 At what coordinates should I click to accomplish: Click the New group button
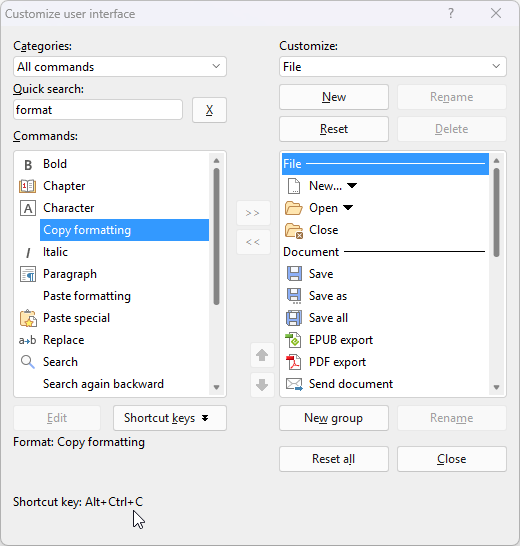tap(334, 418)
